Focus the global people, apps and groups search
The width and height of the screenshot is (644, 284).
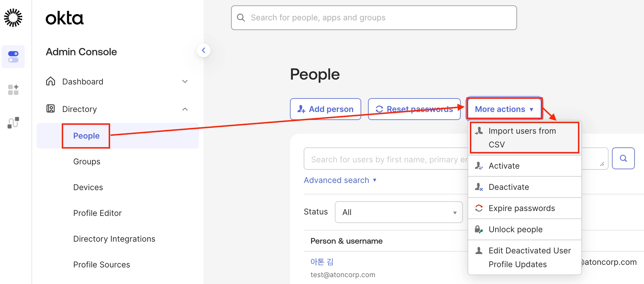click(374, 18)
